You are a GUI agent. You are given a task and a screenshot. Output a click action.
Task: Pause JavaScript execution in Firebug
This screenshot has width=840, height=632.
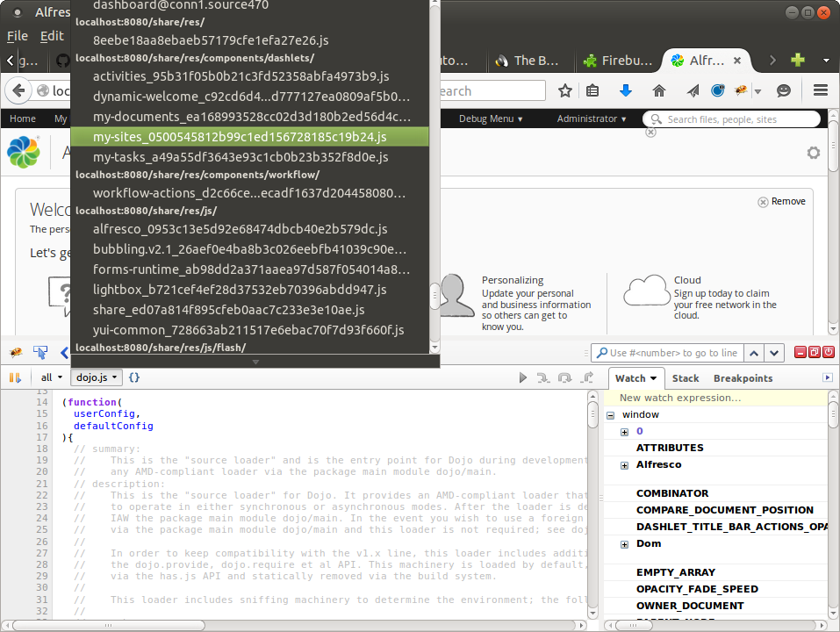click(x=15, y=377)
